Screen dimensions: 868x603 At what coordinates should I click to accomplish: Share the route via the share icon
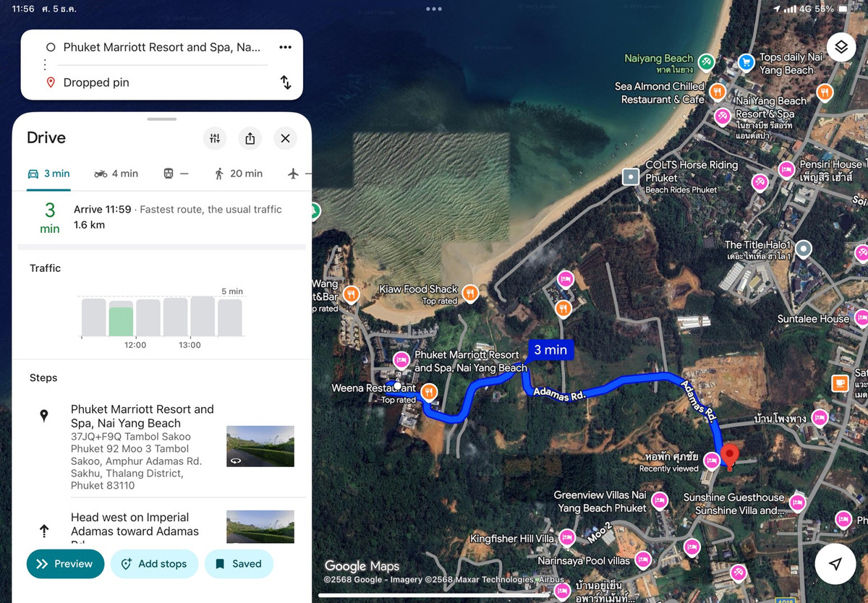[250, 138]
